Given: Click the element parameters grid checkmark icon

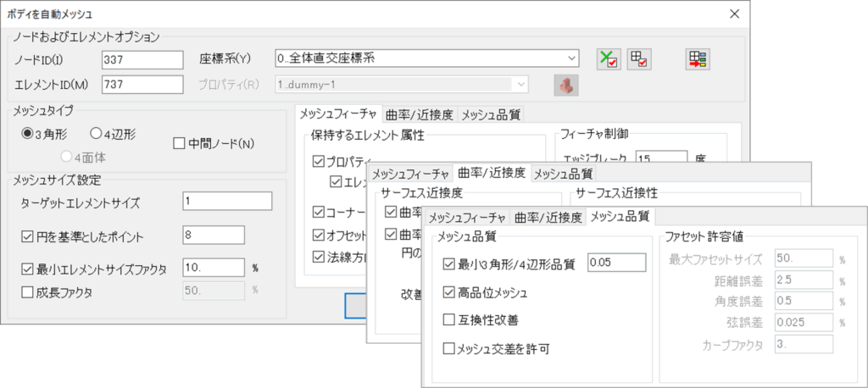Looking at the screenshot, I should [638, 59].
